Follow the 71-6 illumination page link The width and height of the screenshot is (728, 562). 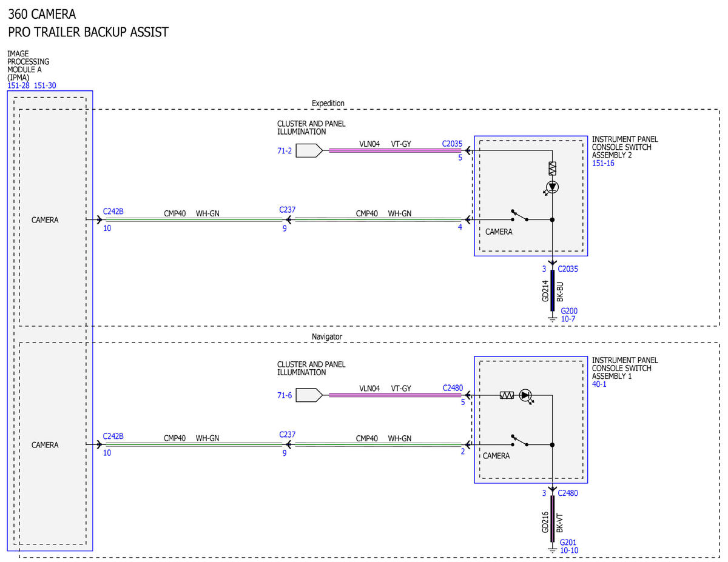point(285,396)
